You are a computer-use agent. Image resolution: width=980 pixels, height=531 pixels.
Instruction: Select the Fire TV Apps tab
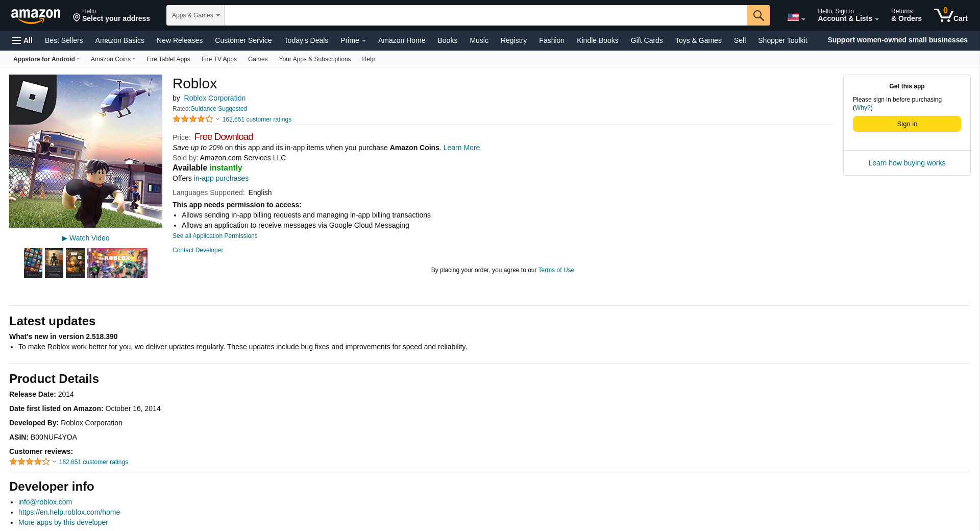click(219, 59)
